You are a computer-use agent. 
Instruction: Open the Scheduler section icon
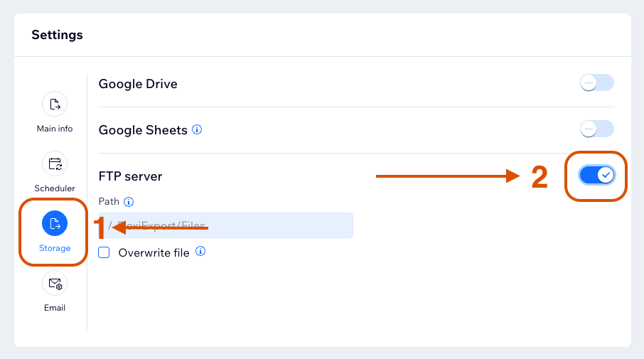(x=55, y=164)
